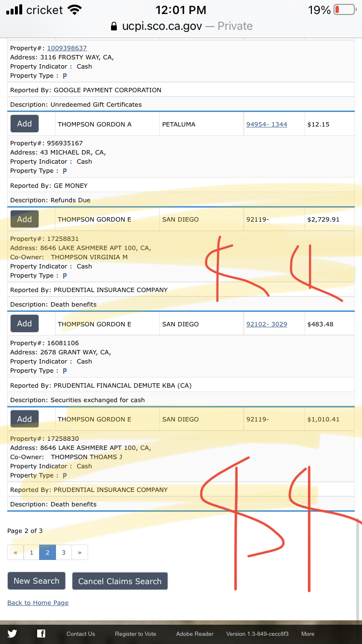Image resolution: width=362 pixels, height=644 pixels.
Task: Open property number 1009398637 link
Action: (67, 48)
